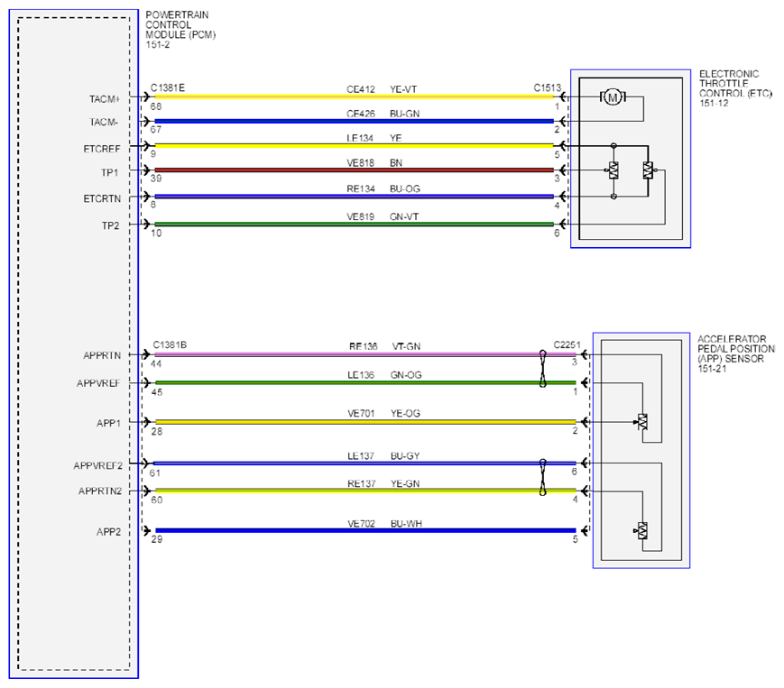Click the TP2 pin label
Image resolution: width=784 pixels, height=688 pixels.
point(110,225)
